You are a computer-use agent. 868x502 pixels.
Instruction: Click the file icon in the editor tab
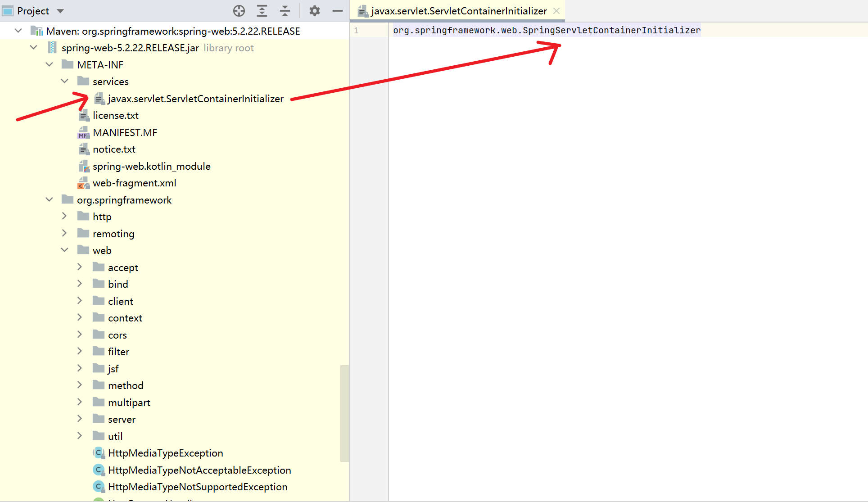coord(363,11)
